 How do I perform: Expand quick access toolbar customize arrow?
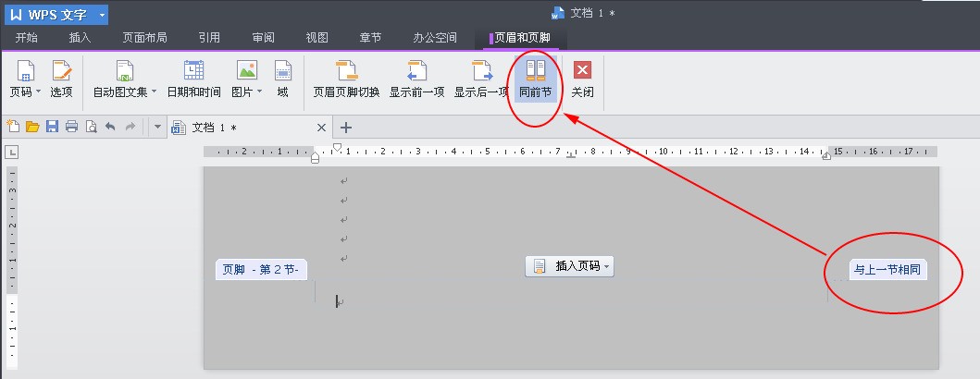click(157, 127)
